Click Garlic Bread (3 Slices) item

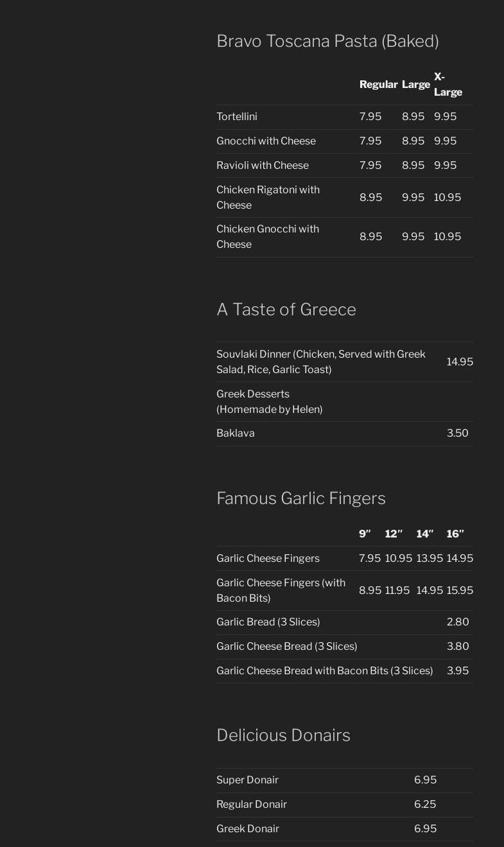pos(268,622)
